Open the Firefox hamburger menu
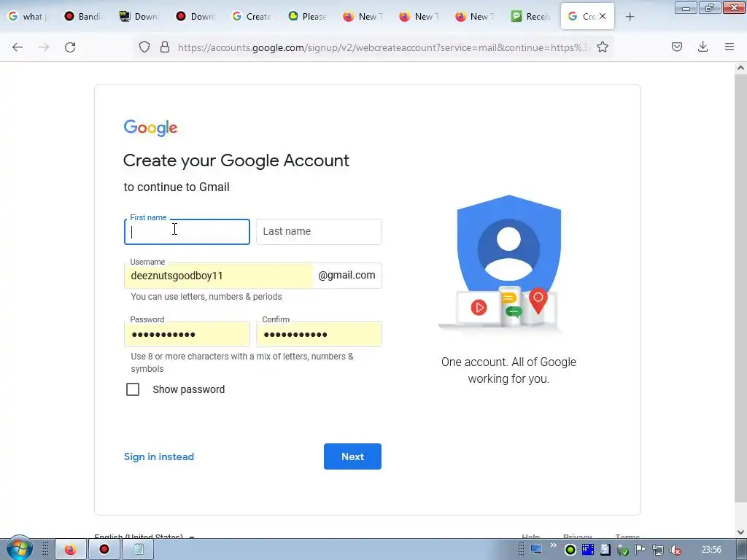 coord(729,47)
